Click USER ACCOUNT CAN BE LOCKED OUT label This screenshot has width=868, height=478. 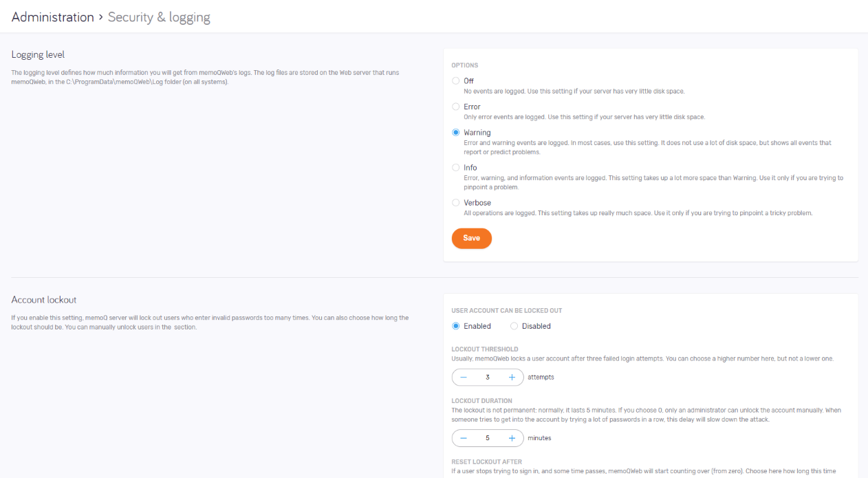508,311
